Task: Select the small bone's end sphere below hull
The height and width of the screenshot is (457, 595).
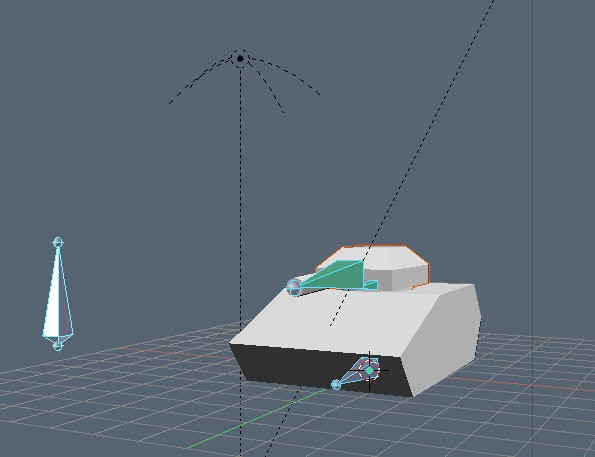Action: 336,385
